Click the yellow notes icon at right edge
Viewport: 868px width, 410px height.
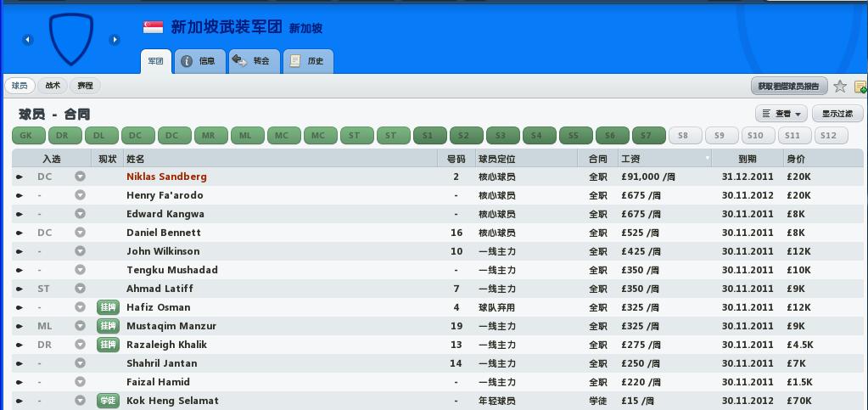pyautogui.click(x=860, y=87)
